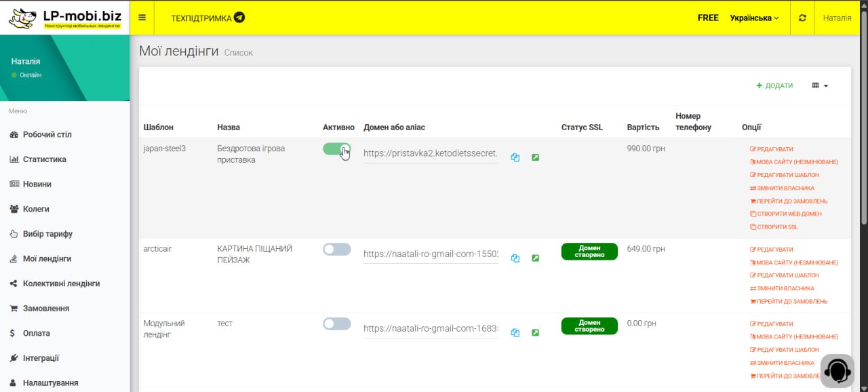Click СТВОРИТИ SSL link for japan-steel3
The image size is (868, 392).
click(x=776, y=227)
